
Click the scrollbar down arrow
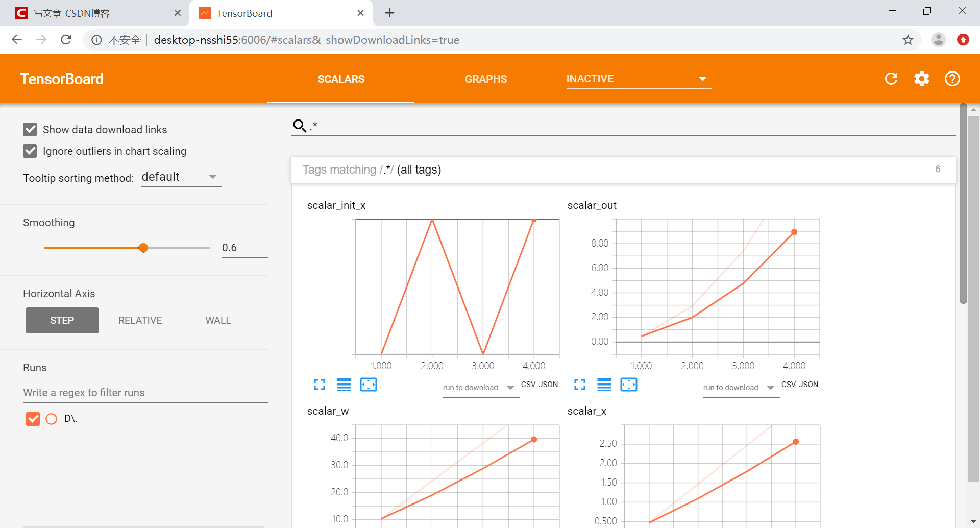(974, 521)
